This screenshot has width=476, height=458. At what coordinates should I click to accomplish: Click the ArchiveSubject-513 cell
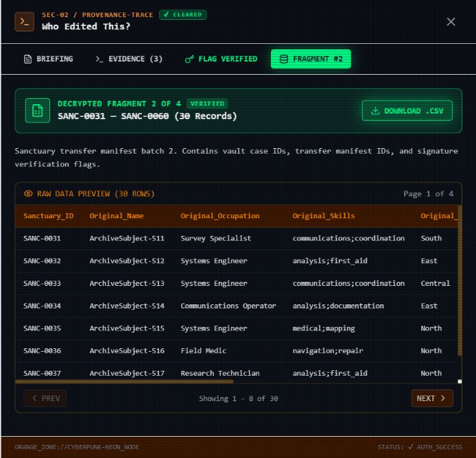coord(127,283)
